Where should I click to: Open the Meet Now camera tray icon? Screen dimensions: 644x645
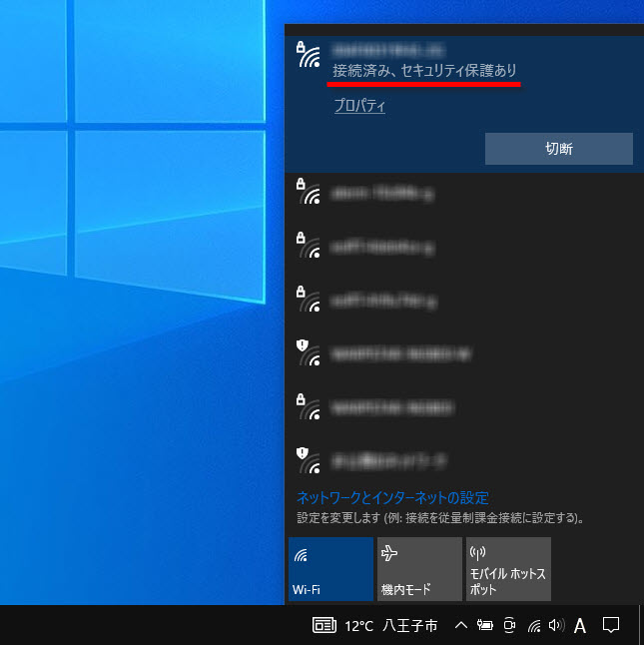(509, 626)
